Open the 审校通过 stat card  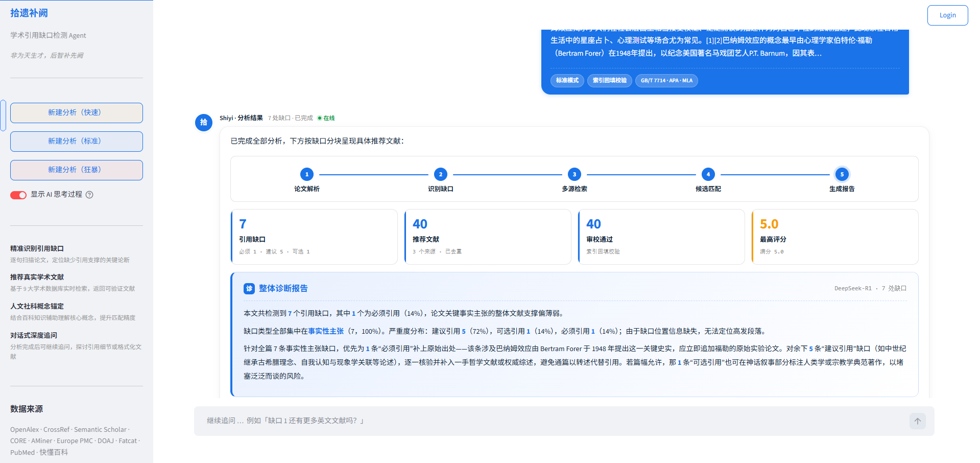tap(661, 237)
